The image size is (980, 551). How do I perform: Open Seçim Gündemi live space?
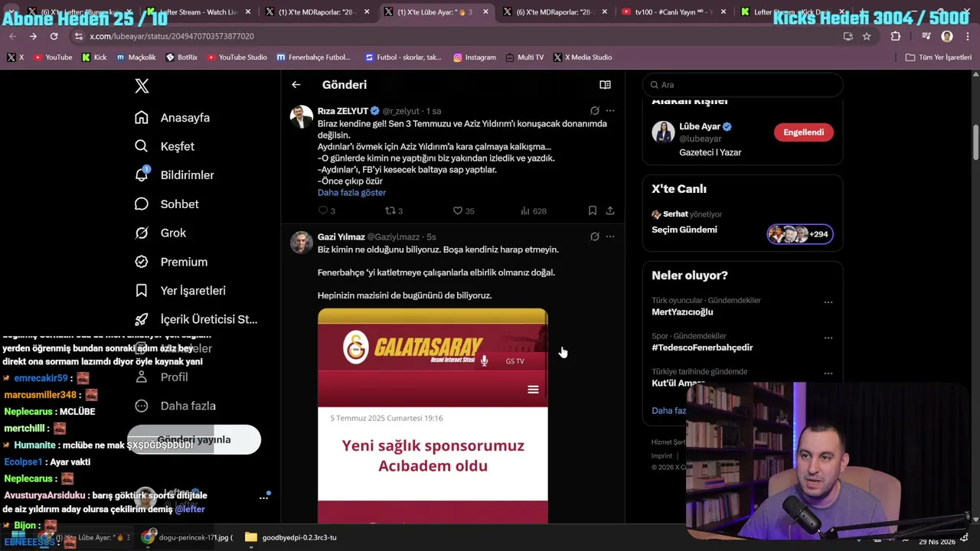(x=684, y=230)
